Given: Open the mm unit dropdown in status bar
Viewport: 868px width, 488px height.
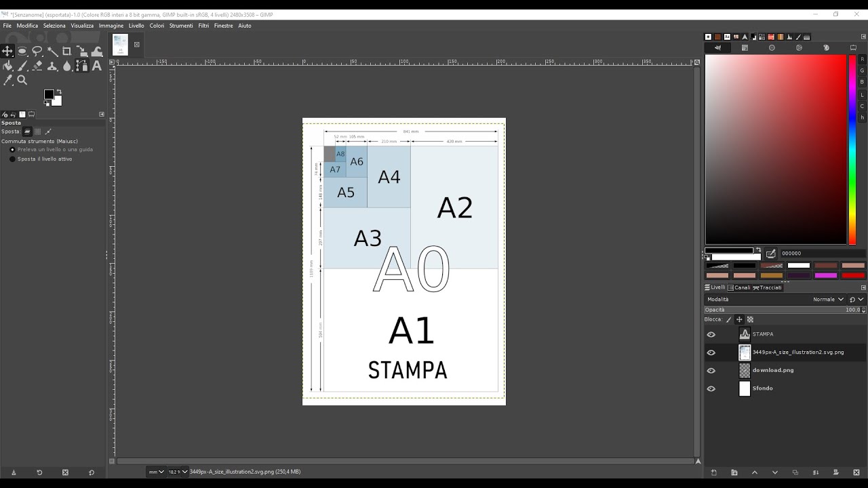Looking at the screenshot, I should (x=156, y=472).
